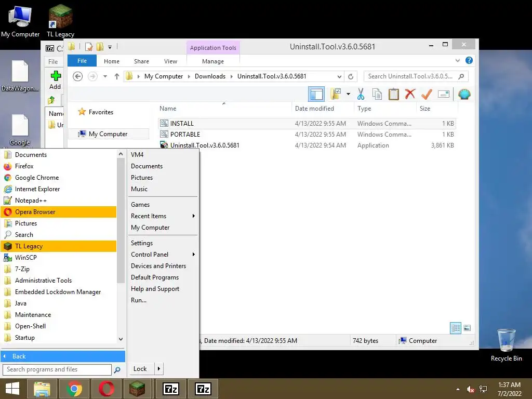The height and width of the screenshot is (399, 532).
Task: Click the Rename toolbar icon
Action: pyautogui.click(x=444, y=94)
